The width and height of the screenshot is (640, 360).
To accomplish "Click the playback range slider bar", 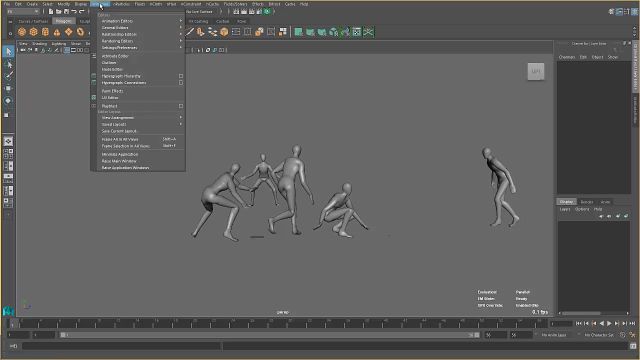I will (x=269, y=335).
